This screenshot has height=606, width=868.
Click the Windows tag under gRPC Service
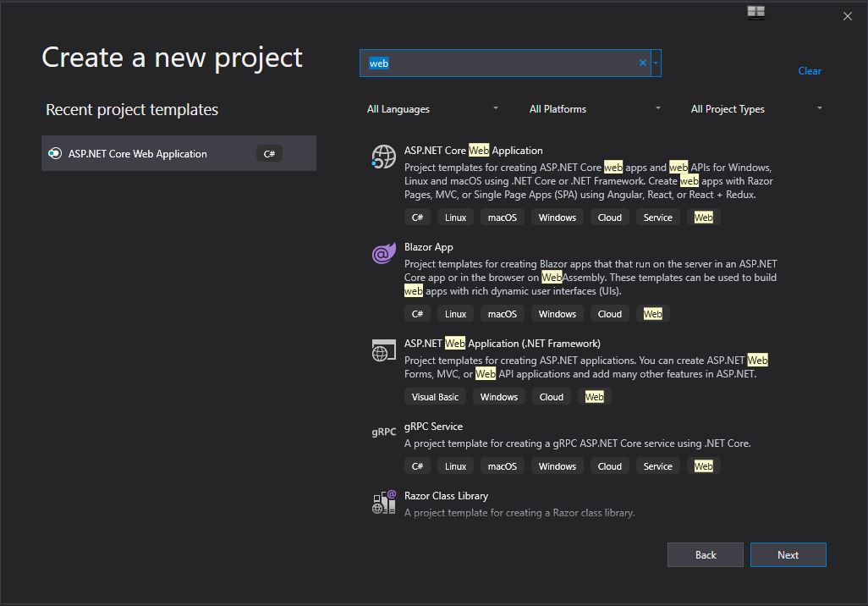(x=558, y=466)
